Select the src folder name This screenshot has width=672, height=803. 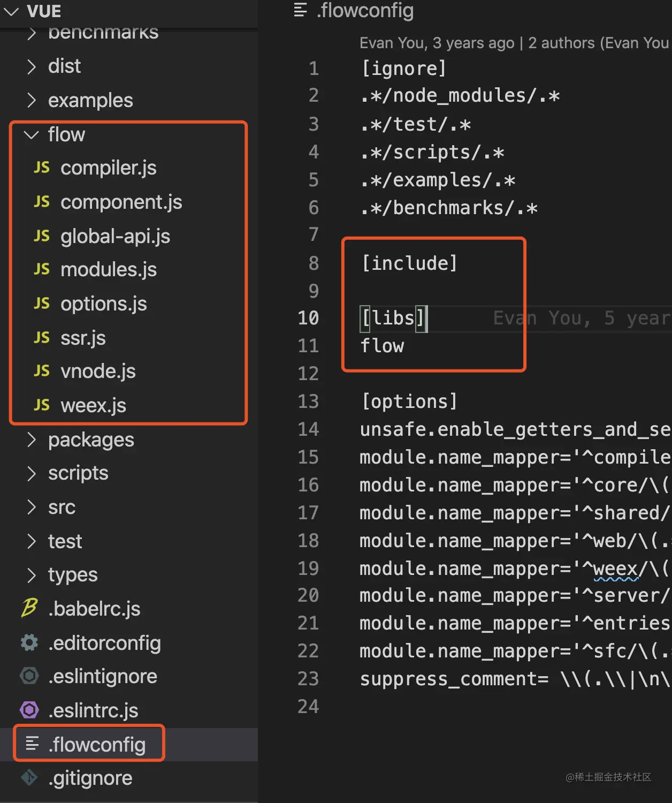pos(62,507)
